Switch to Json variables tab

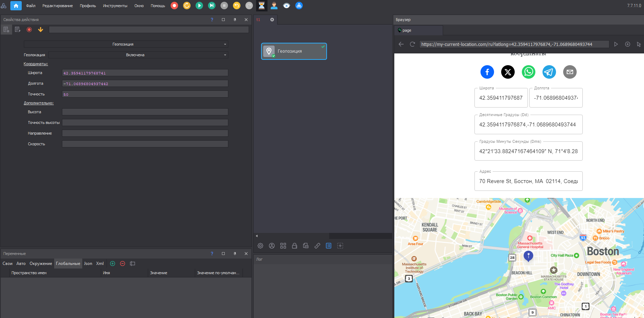[88, 264]
